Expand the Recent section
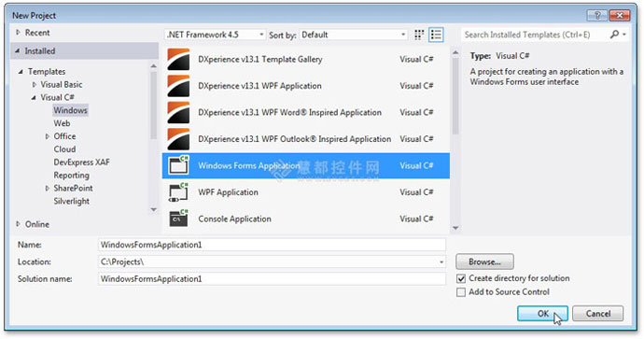Viewport: 644px width, 339px height. [x=18, y=33]
